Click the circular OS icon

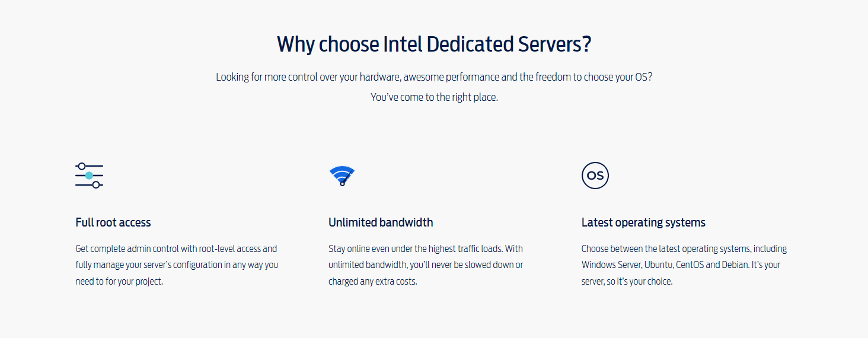click(595, 176)
